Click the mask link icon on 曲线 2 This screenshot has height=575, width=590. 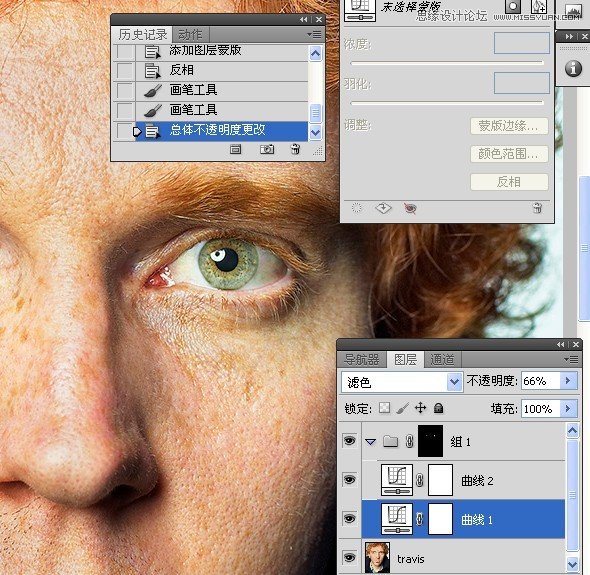[420, 480]
